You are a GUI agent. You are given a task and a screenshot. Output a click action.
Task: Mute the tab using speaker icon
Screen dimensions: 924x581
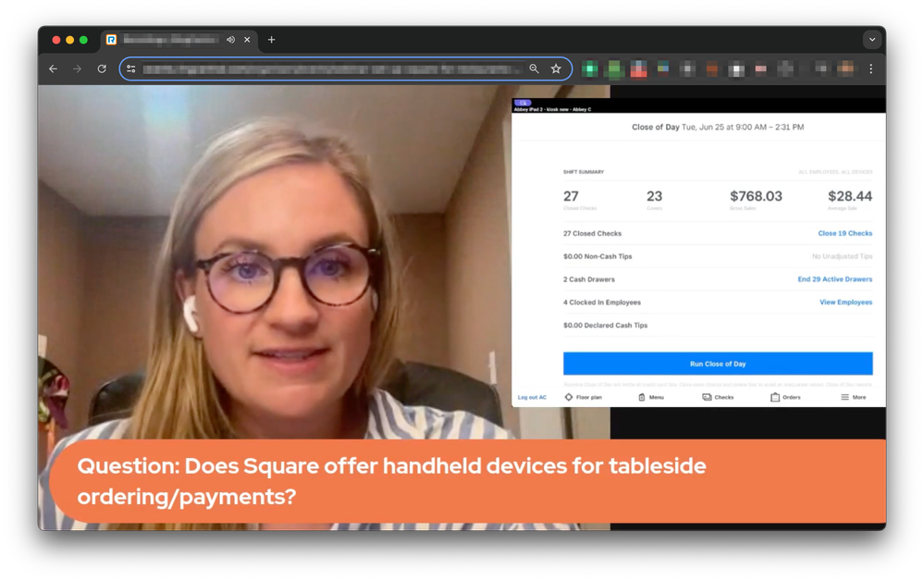[230, 40]
